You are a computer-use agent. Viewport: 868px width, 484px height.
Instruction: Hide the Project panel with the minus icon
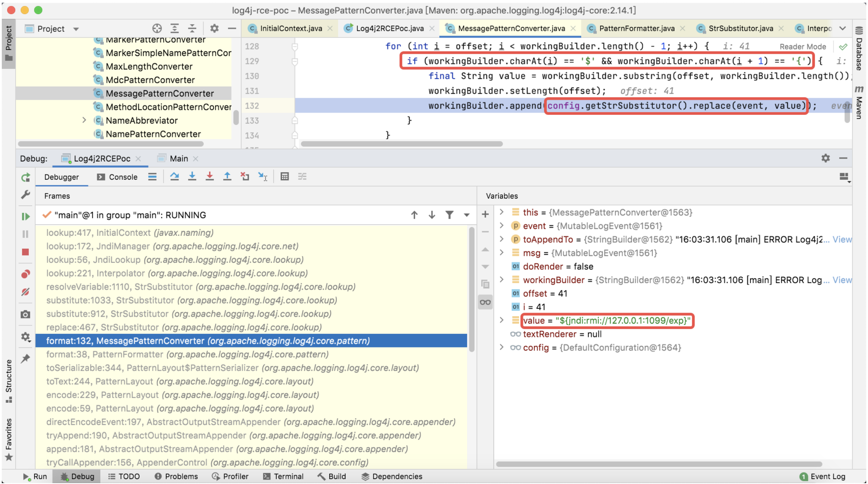click(x=232, y=28)
